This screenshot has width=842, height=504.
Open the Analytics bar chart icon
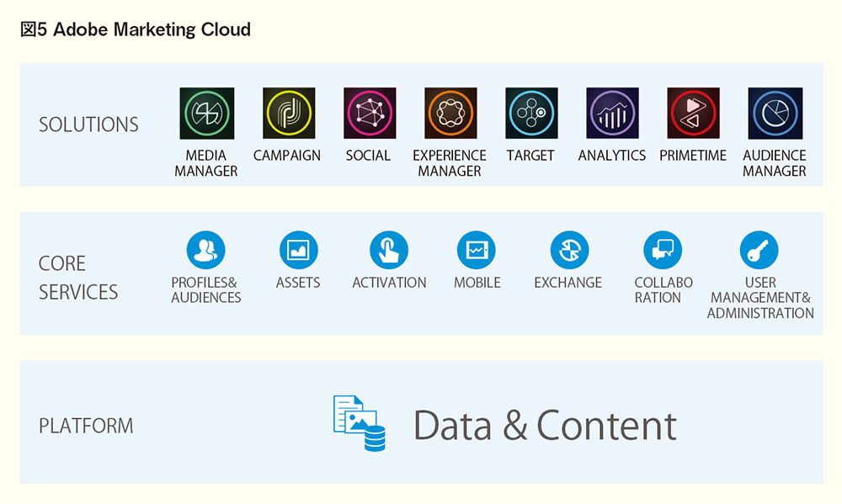pos(613,114)
